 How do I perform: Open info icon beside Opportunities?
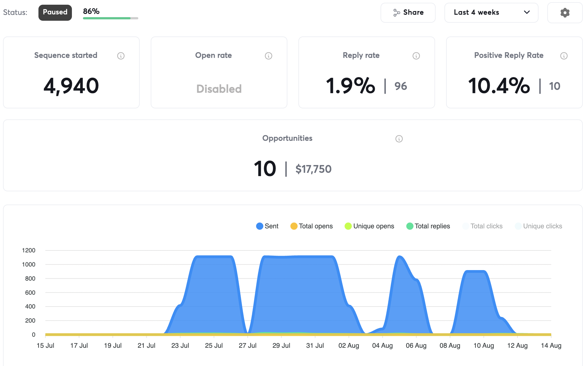point(399,139)
